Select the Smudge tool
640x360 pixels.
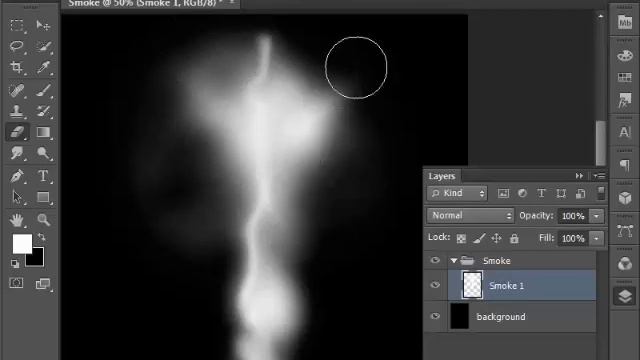click(x=17, y=153)
